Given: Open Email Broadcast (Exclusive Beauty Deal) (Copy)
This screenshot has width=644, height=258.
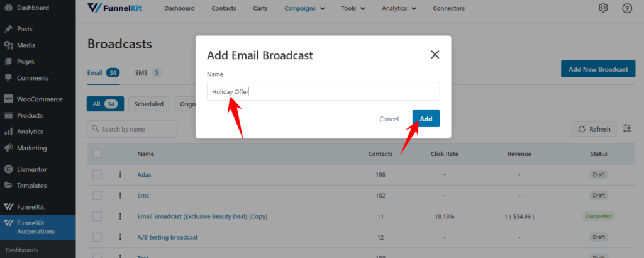Looking at the screenshot, I should coord(202,216).
